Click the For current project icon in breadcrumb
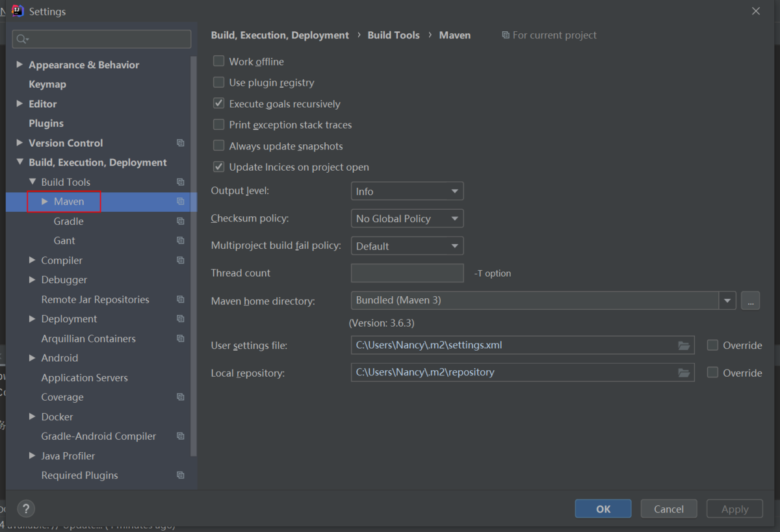 tap(506, 35)
